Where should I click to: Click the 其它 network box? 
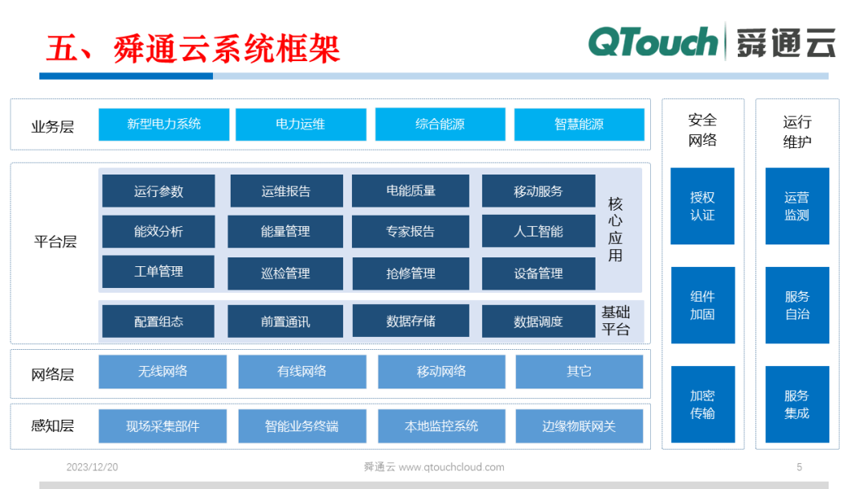(579, 372)
